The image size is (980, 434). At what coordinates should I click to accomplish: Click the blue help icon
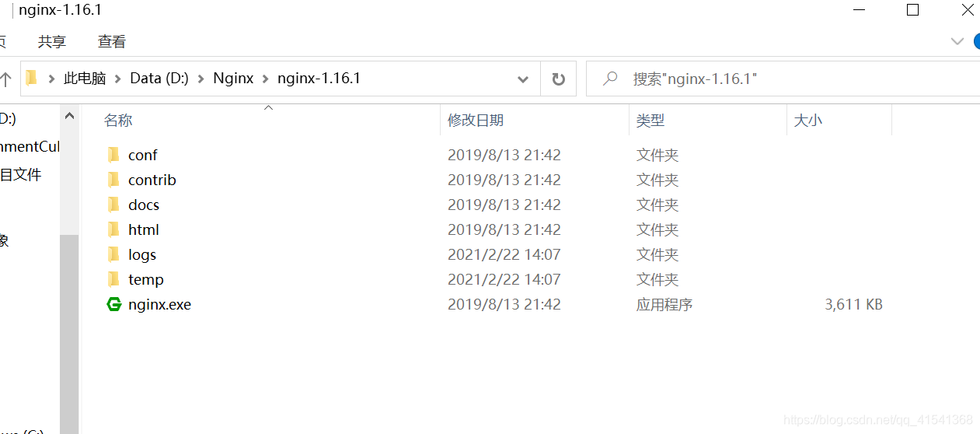point(977,40)
